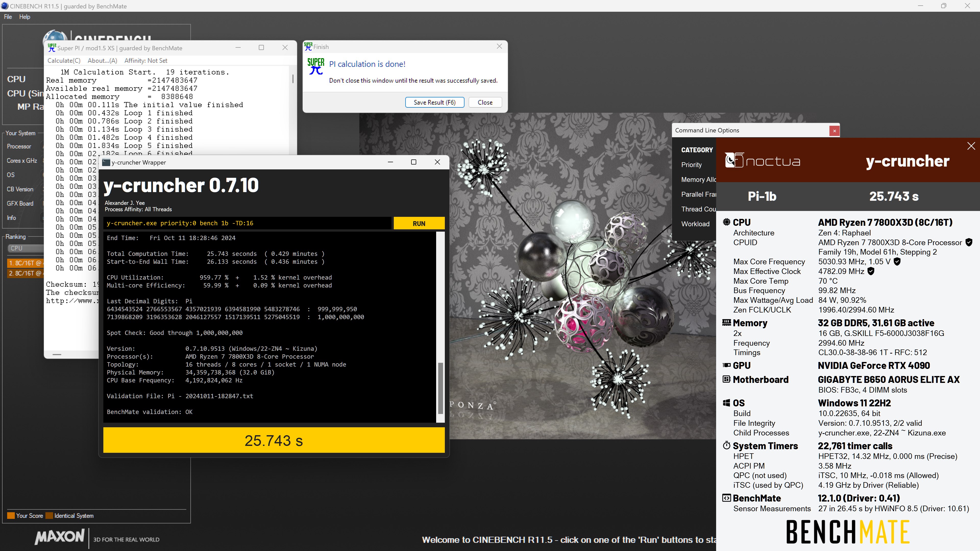Click the MAXON logo at bottom left
Viewport: 980px width, 551px height.
[60, 537]
